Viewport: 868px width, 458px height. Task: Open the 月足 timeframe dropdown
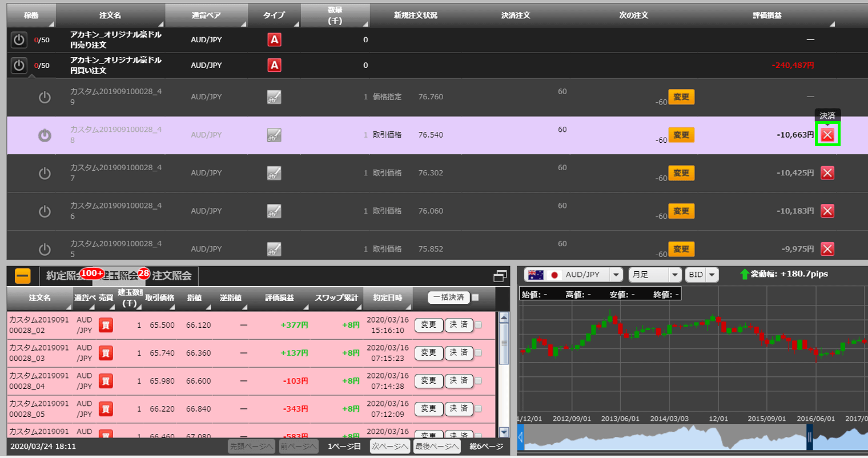point(674,275)
